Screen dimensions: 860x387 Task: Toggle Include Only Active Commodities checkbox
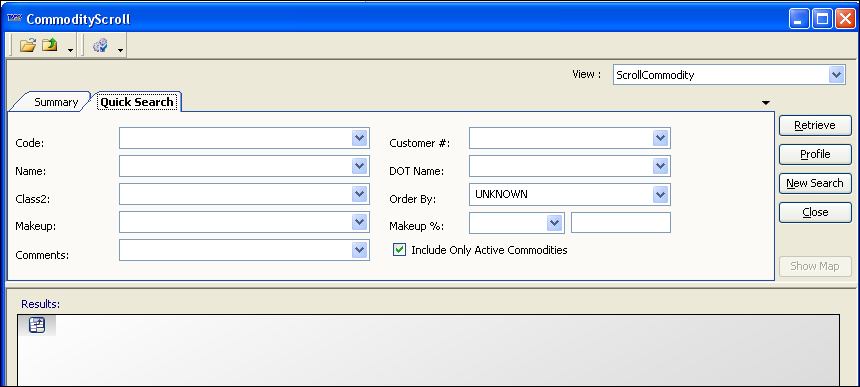tap(400, 250)
